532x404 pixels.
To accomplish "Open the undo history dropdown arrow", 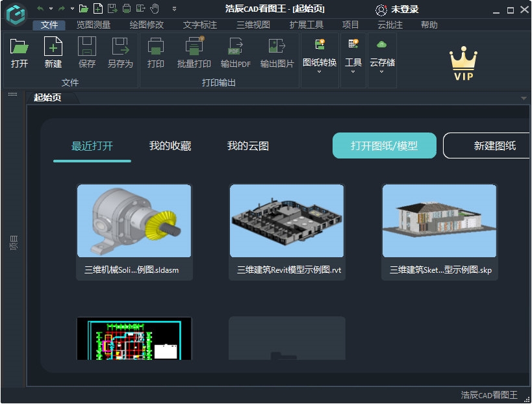I will tap(51, 8).
